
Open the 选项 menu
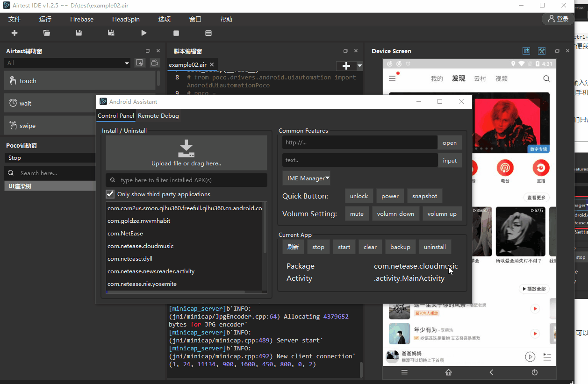coord(165,19)
